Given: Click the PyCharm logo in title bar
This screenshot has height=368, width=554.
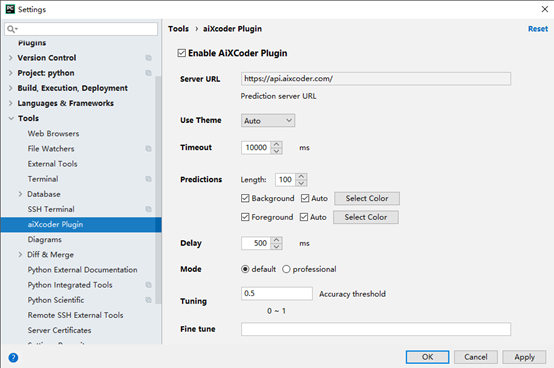Looking at the screenshot, I should 10,9.
